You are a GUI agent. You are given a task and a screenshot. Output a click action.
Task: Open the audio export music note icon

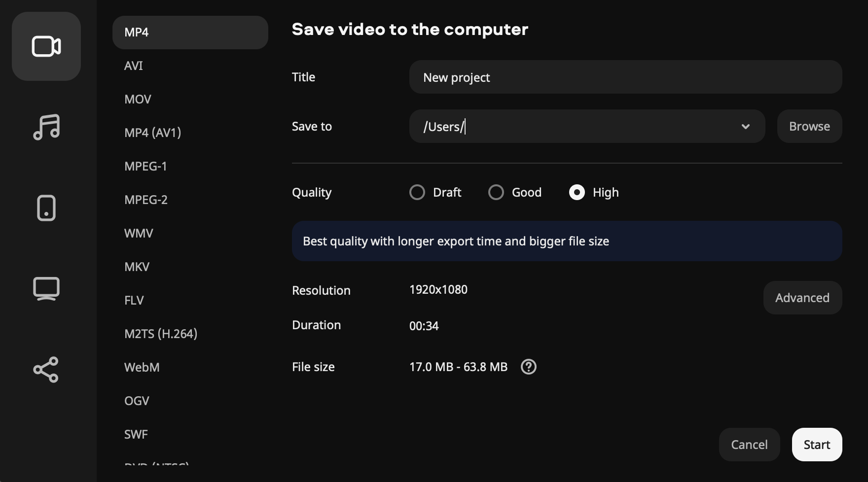(x=46, y=127)
